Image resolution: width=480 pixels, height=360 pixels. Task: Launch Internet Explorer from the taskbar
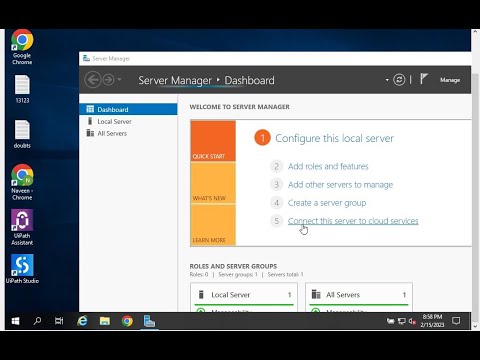click(x=82, y=321)
